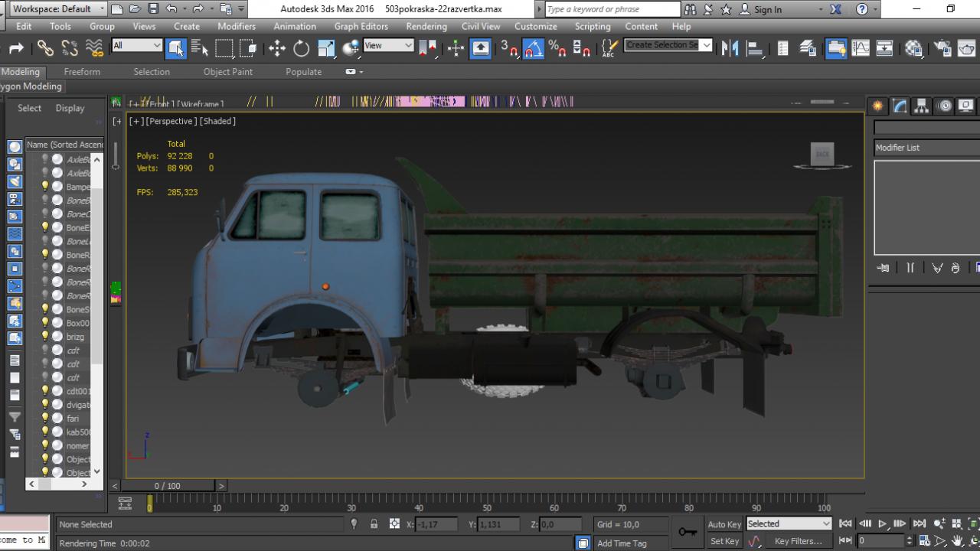Screen dimensions: 980x551
Task: Open the Rendering menu
Action: [426, 26]
